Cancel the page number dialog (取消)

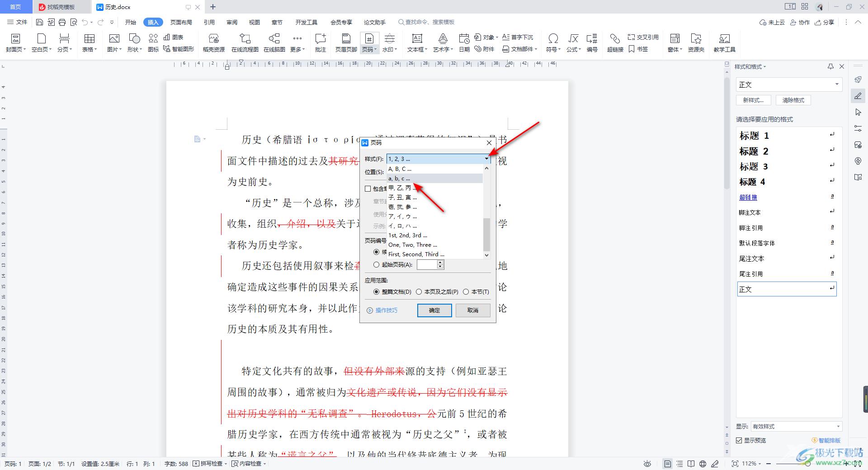[x=473, y=310]
